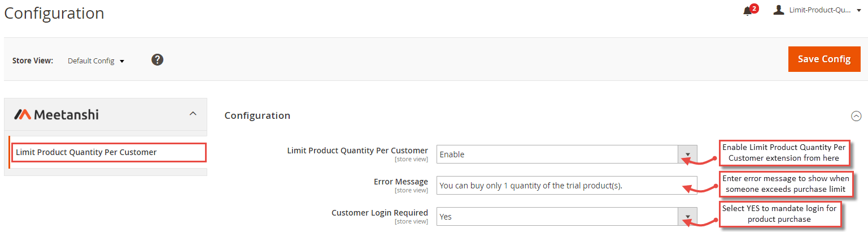
Task: Click the Save Config button
Action: pyautogui.click(x=824, y=59)
